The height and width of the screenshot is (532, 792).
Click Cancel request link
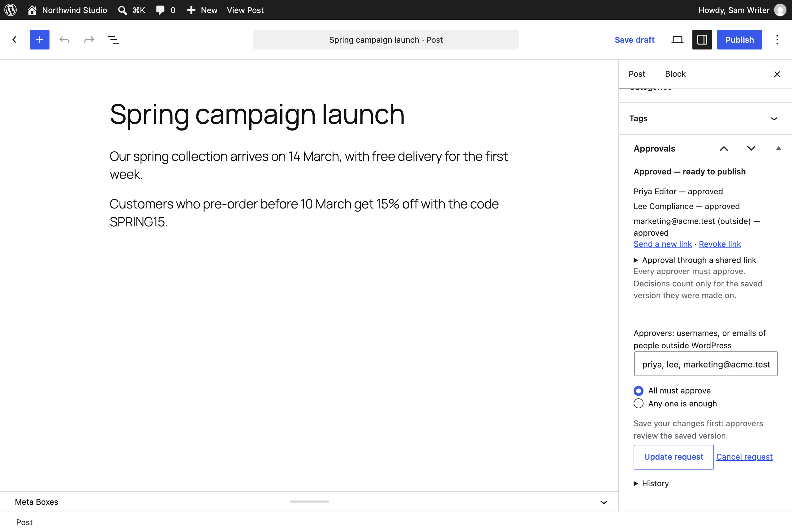744,457
